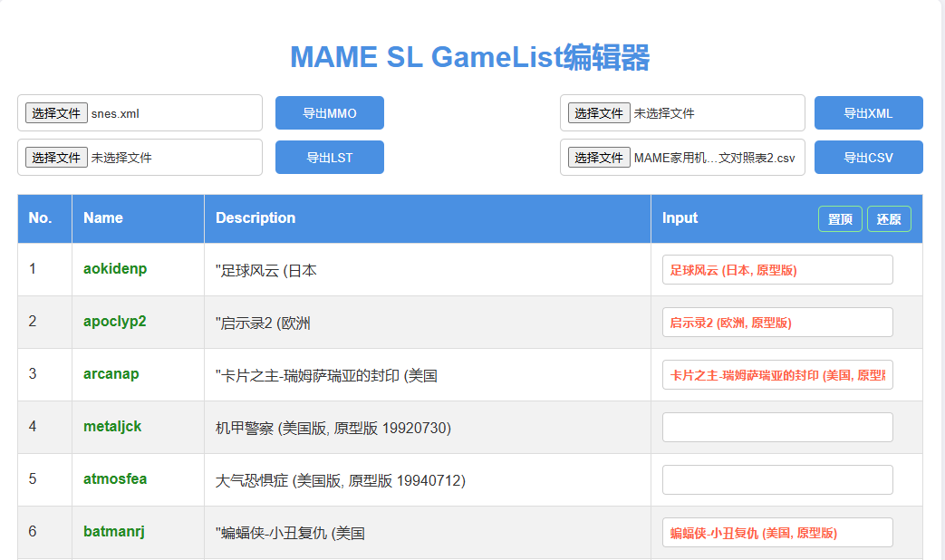Select the aokidenp game name

click(112, 269)
